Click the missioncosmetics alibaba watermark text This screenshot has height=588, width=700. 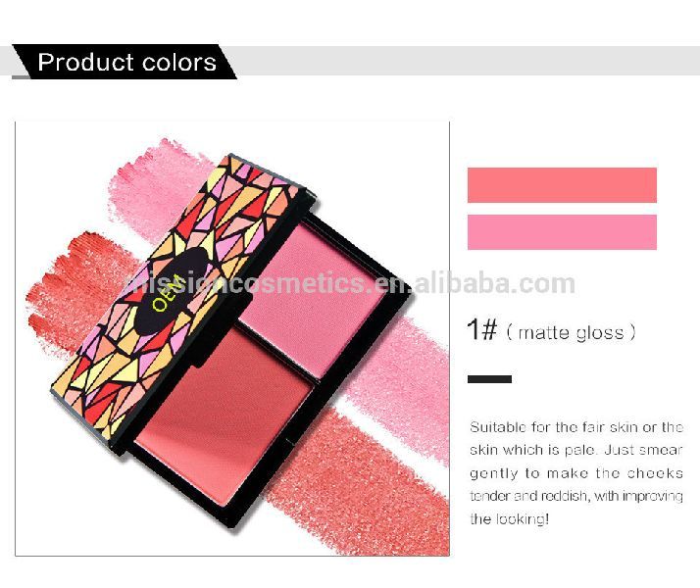[x=351, y=284]
